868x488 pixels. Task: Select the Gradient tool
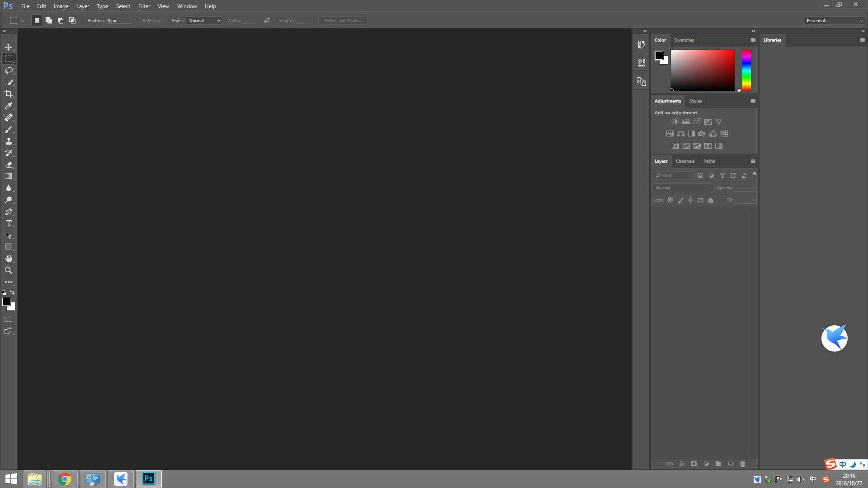point(9,176)
